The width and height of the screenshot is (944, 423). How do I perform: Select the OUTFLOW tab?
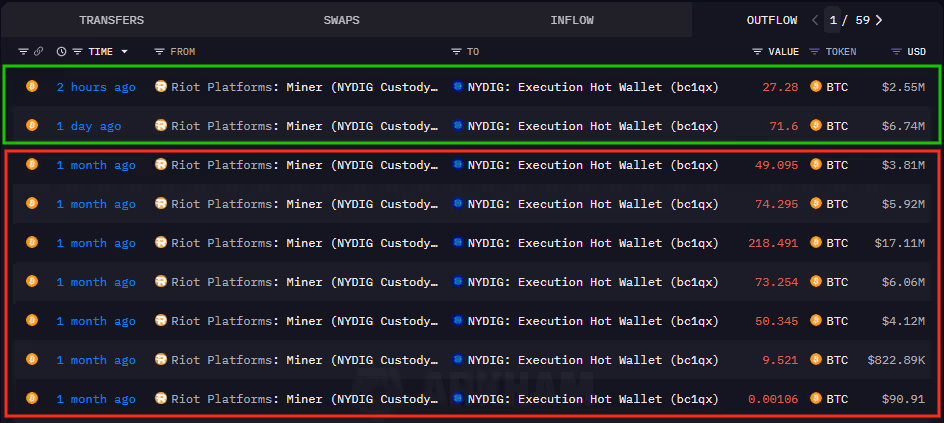coord(772,20)
